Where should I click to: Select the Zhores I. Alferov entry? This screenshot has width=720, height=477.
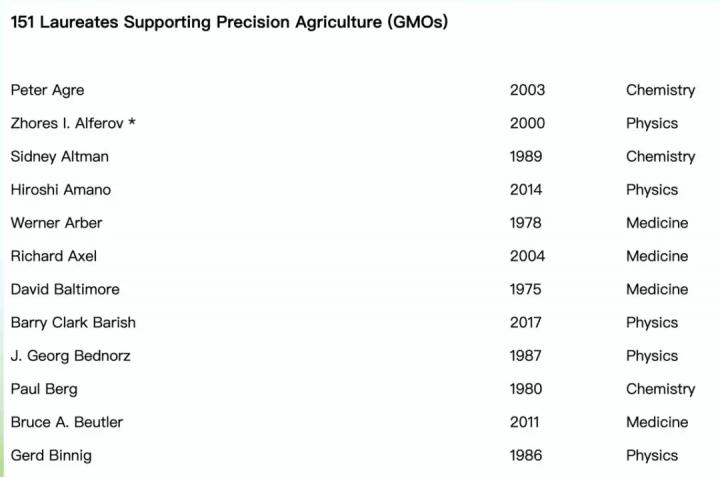coord(73,123)
